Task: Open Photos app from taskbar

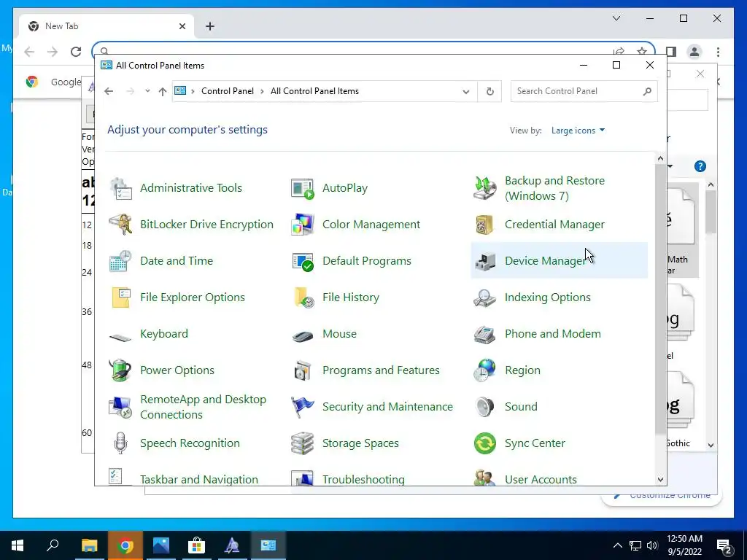Action: pyautogui.click(x=161, y=545)
